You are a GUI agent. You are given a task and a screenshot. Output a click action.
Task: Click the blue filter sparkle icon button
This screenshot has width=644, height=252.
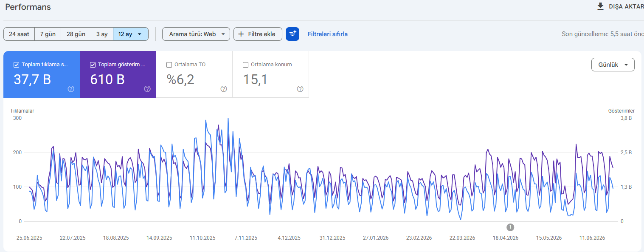pyautogui.click(x=292, y=34)
